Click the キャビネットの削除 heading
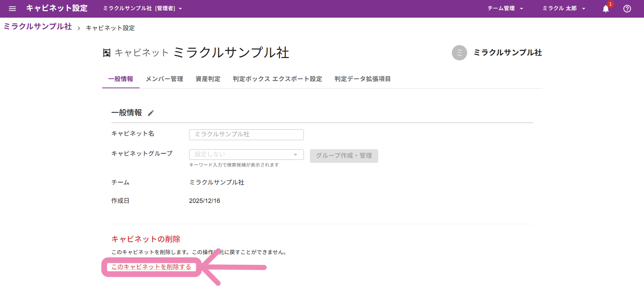This screenshot has width=644, height=286. (x=146, y=239)
